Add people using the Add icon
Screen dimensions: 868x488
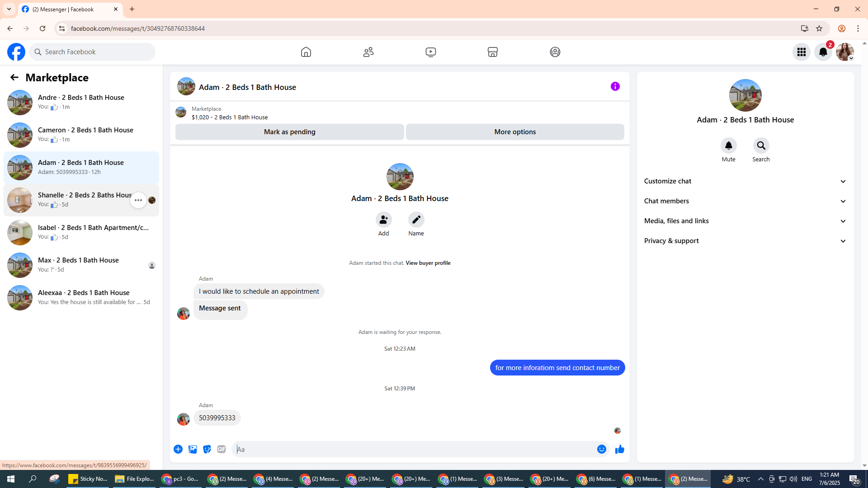[383, 220]
